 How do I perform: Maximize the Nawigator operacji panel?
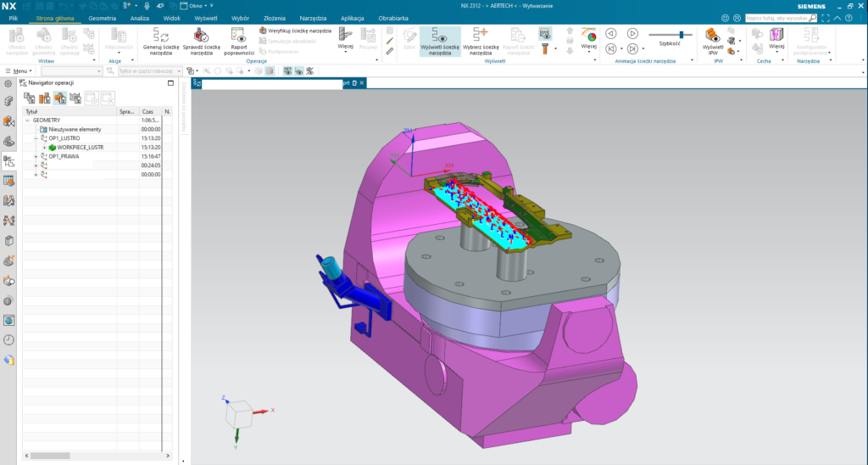(x=170, y=83)
